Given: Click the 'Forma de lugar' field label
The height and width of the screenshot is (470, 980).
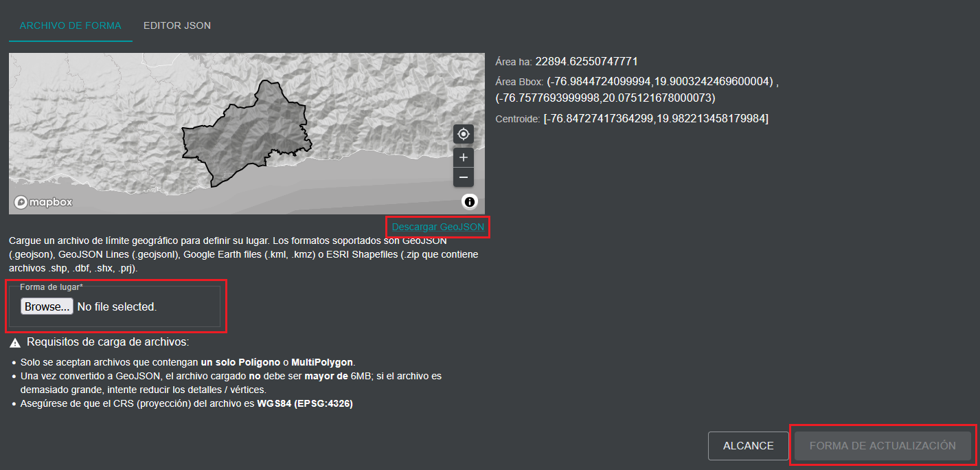Looking at the screenshot, I should pyautogui.click(x=51, y=287).
